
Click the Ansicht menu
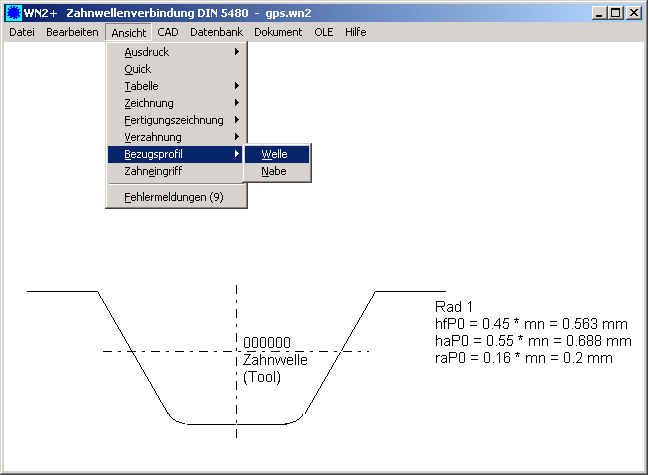129,32
